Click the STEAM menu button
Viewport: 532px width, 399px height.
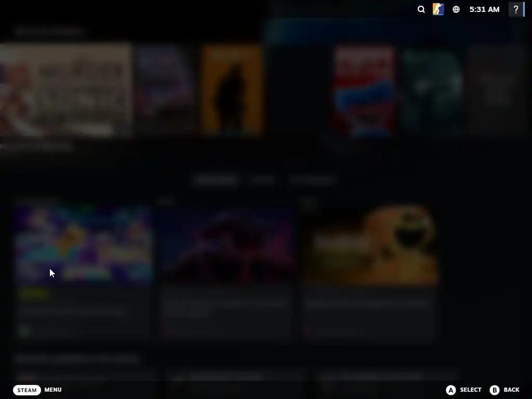[27, 390]
